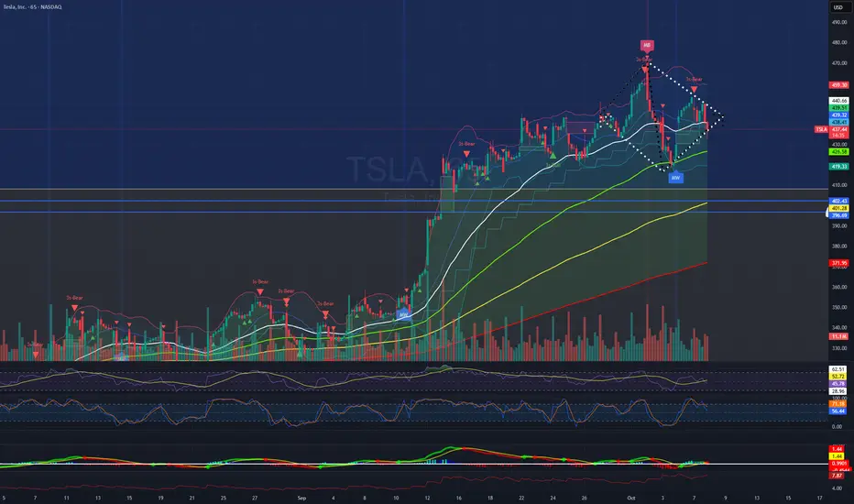Click the 396.69 blue price label
854x504 pixels.
(838, 215)
